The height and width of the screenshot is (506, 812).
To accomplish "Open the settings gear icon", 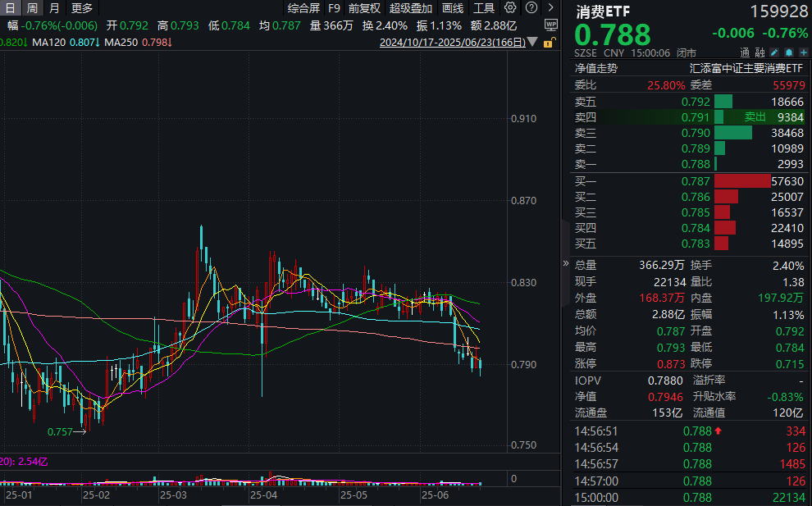I will (x=510, y=7).
